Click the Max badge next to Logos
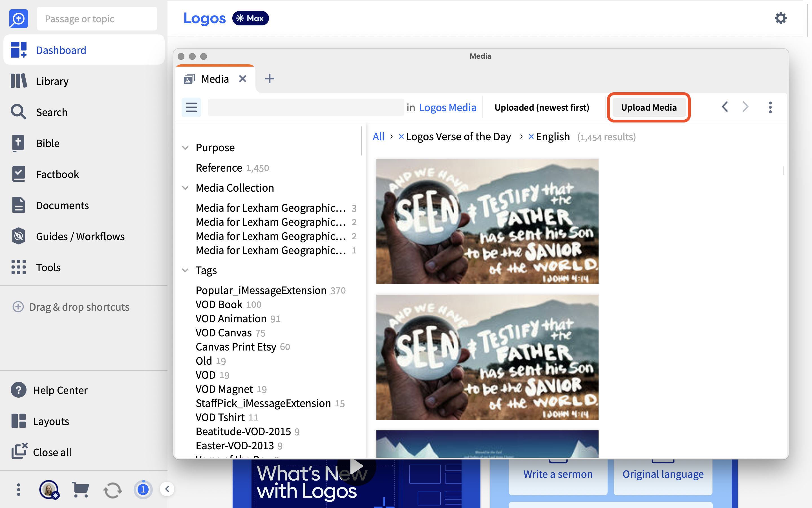The image size is (812, 508). click(250, 18)
